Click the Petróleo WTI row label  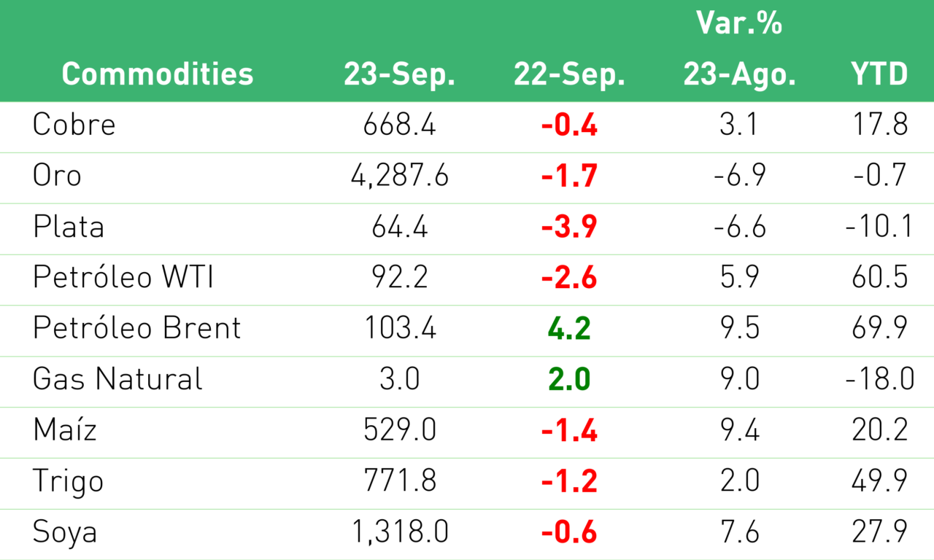(123, 278)
